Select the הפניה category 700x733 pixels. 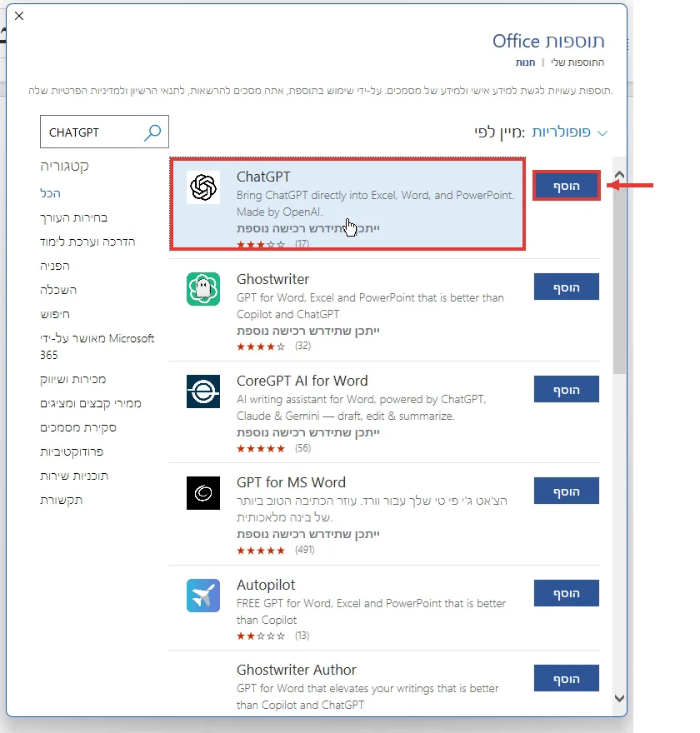click(x=55, y=266)
